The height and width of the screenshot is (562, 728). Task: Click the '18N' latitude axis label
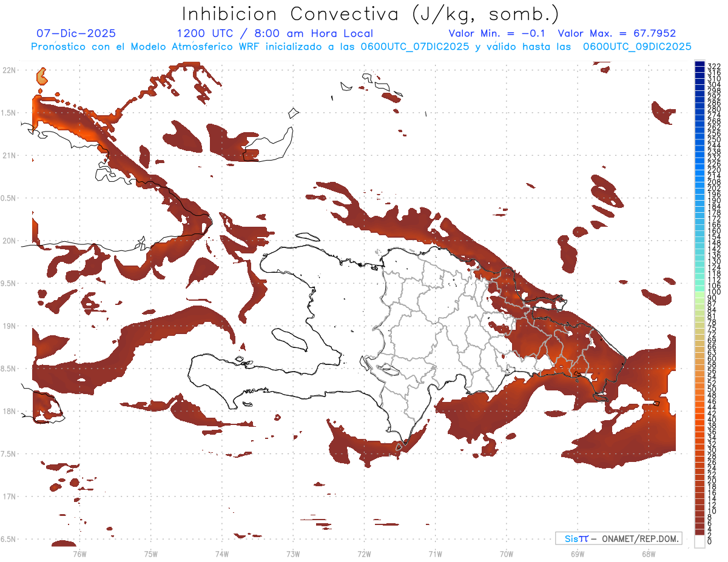(x=8, y=411)
